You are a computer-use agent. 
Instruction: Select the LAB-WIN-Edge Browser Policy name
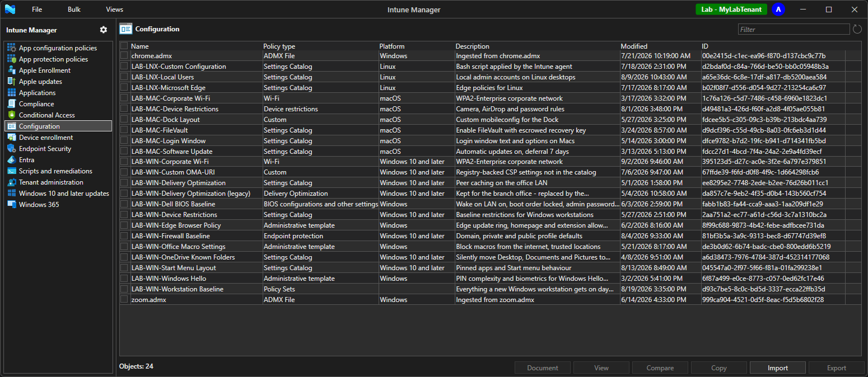pos(176,225)
